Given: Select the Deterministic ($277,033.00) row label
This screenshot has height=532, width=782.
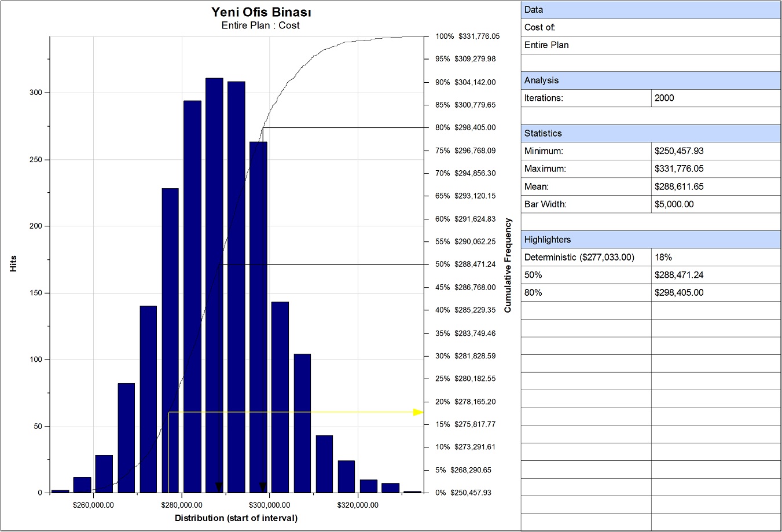Looking at the screenshot, I should click(579, 257).
